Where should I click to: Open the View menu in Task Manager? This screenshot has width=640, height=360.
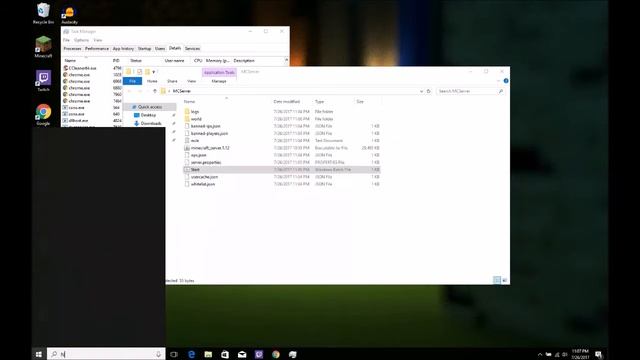point(98,40)
